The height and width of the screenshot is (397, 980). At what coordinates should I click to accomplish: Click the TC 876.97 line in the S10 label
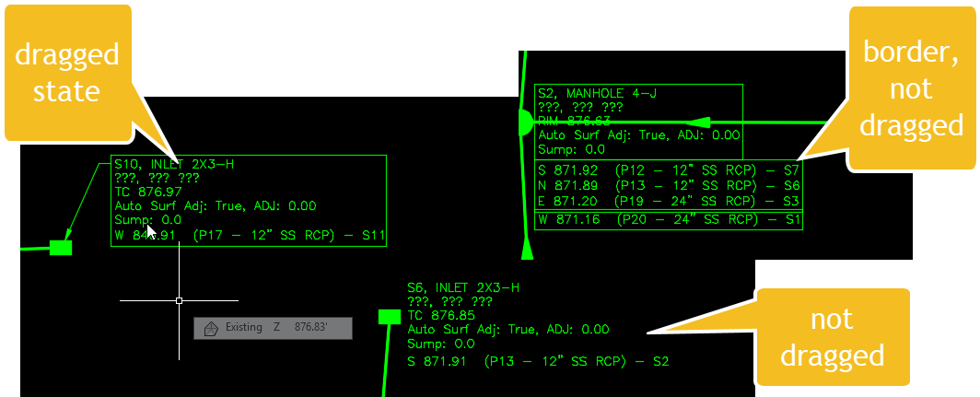pyautogui.click(x=148, y=192)
